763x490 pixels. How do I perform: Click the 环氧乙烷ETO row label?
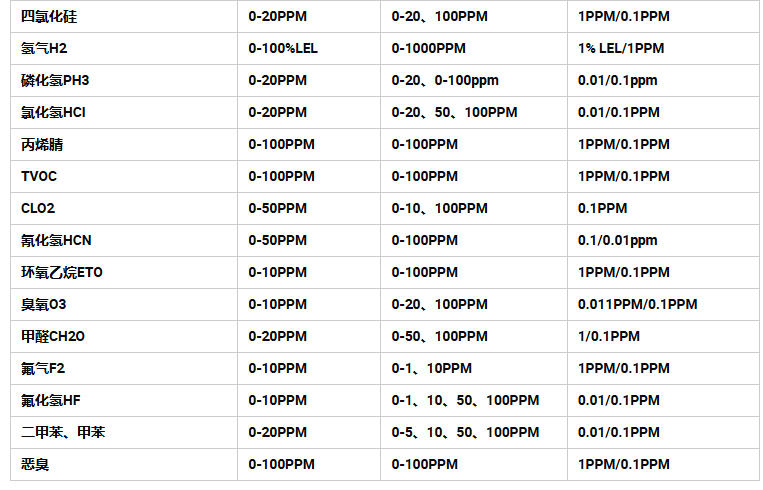(62, 272)
